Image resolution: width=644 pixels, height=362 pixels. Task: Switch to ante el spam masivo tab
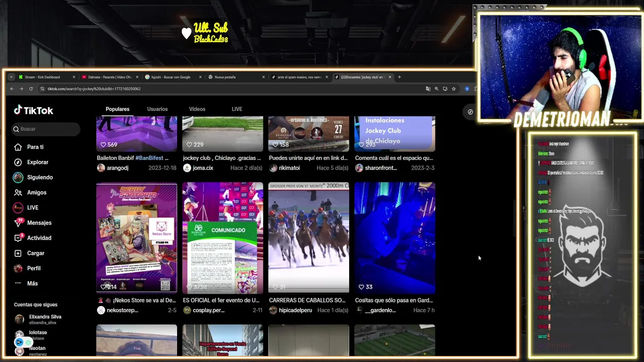(299, 77)
